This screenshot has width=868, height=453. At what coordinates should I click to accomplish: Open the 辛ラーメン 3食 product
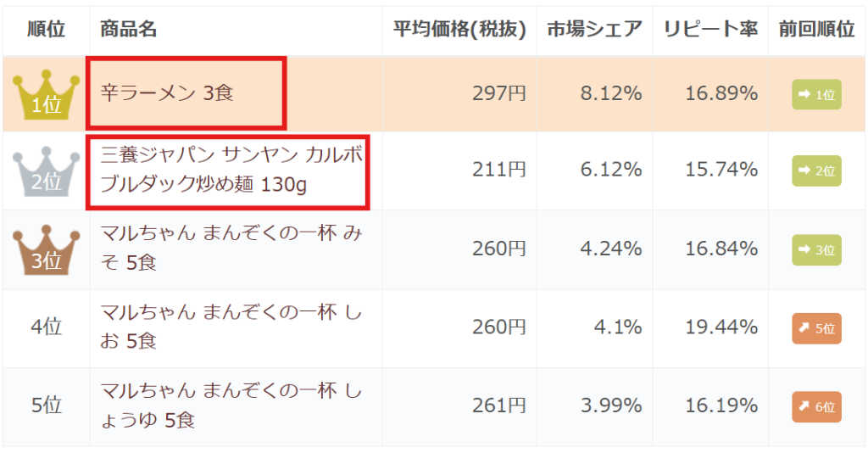coord(167,93)
